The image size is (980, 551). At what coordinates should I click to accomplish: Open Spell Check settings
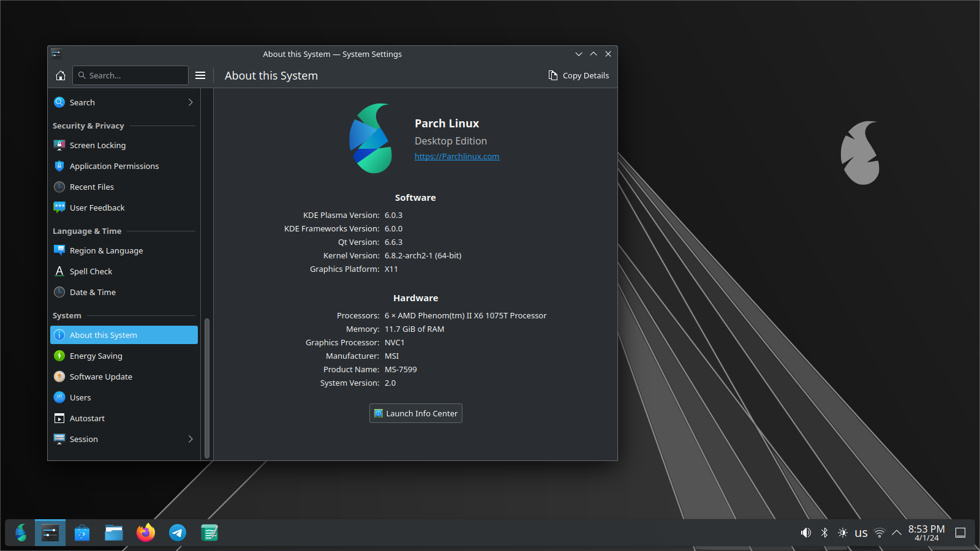pos(124,271)
